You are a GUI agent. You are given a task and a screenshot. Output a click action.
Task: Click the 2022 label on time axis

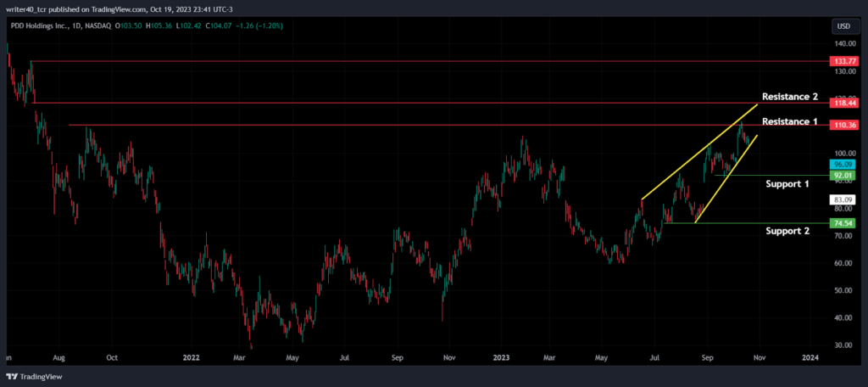[x=191, y=357]
